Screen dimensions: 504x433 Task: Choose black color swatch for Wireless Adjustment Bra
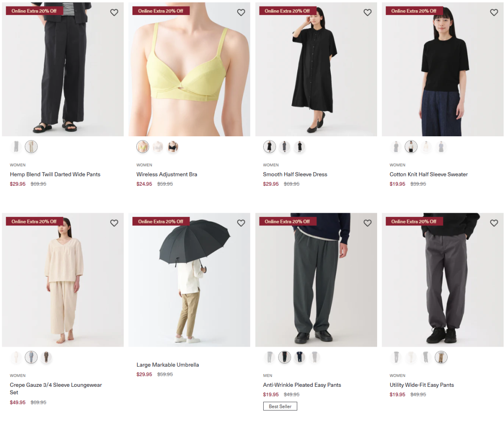tap(173, 147)
